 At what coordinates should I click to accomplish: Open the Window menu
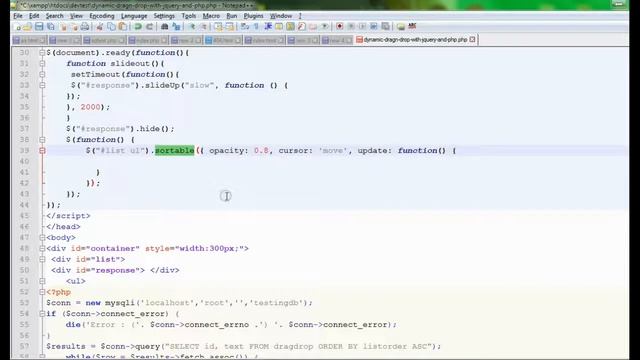(281, 16)
